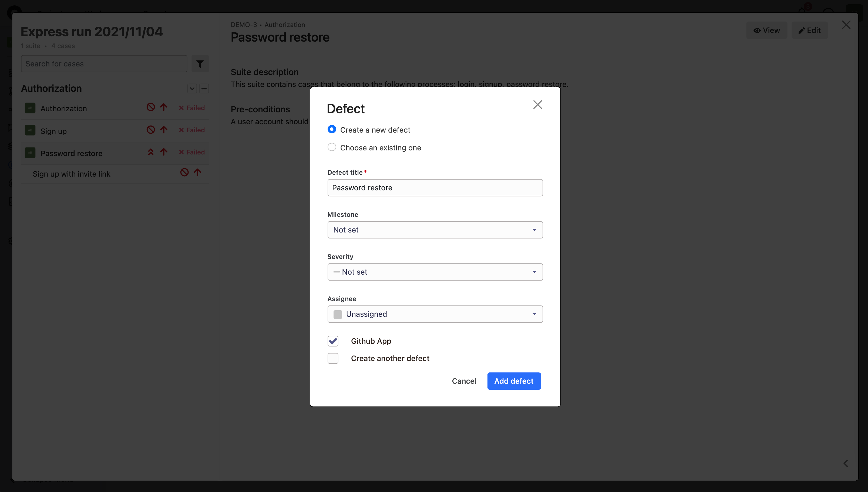868x492 pixels.
Task: Click the up-arrow priority icon on Sign up row
Action: pyautogui.click(x=164, y=129)
